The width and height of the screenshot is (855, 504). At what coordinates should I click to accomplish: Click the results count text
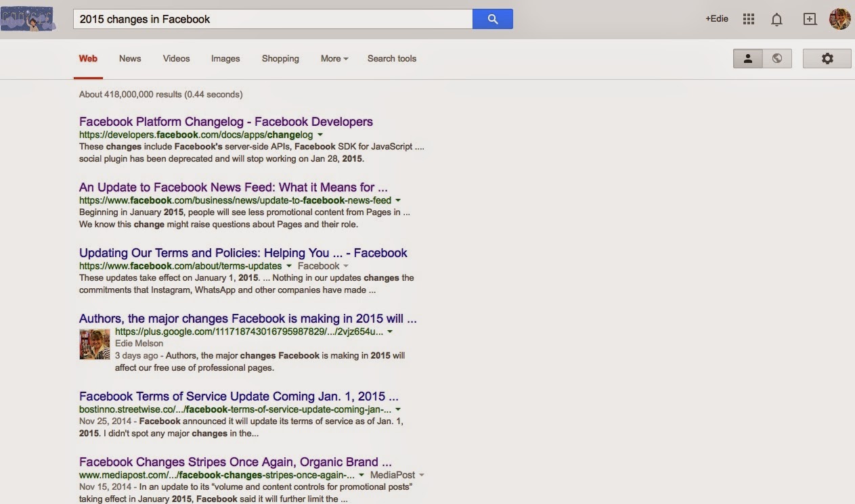click(x=160, y=95)
